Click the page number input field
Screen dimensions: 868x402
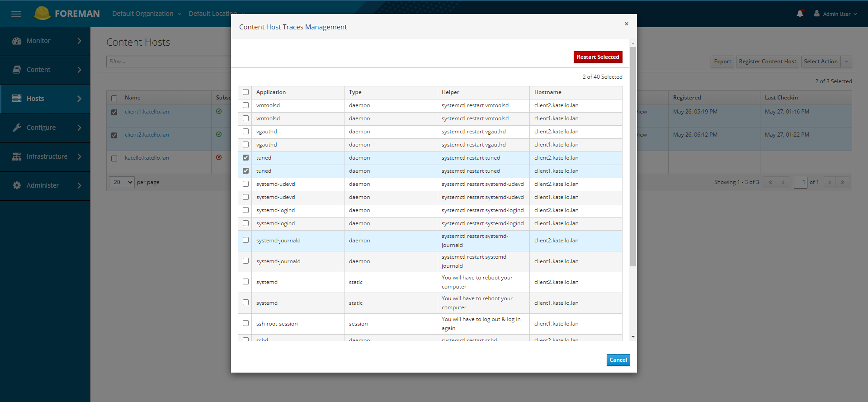801,182
